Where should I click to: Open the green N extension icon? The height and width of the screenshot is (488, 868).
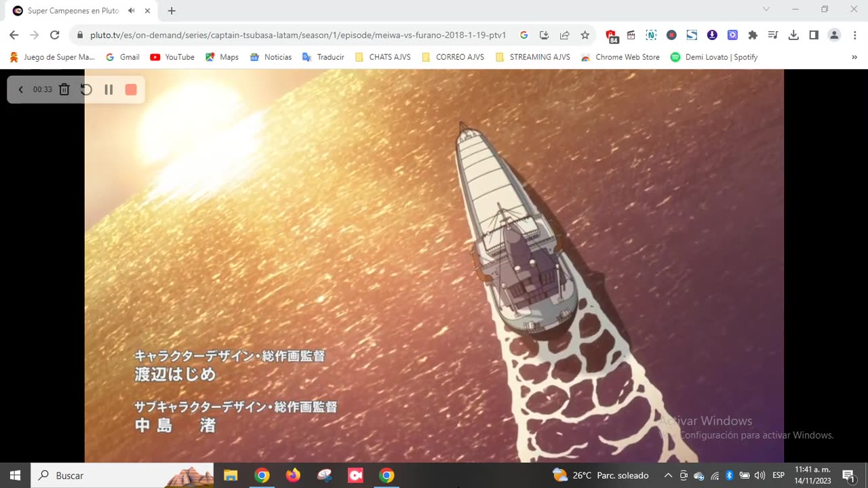[x=651, y=35]
